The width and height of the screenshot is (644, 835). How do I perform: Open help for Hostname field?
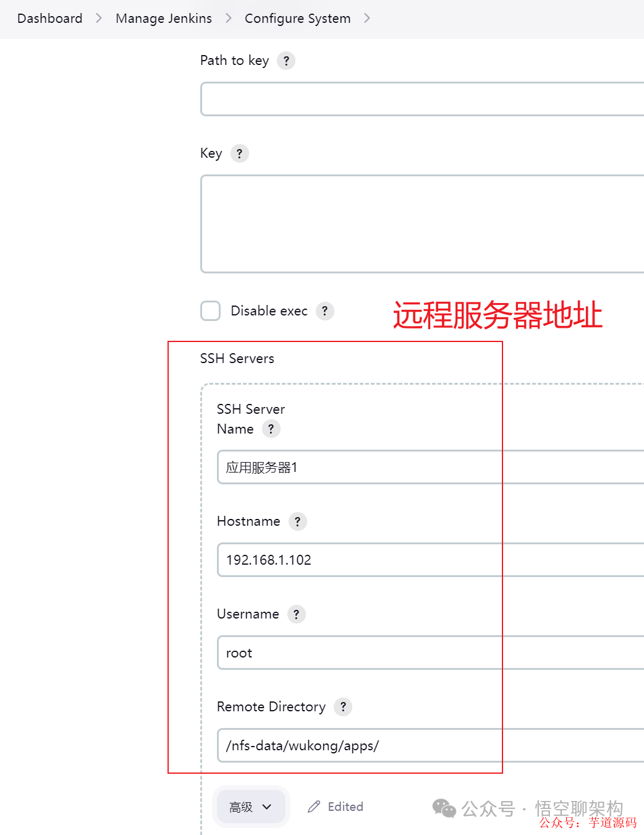click(298, 521)
